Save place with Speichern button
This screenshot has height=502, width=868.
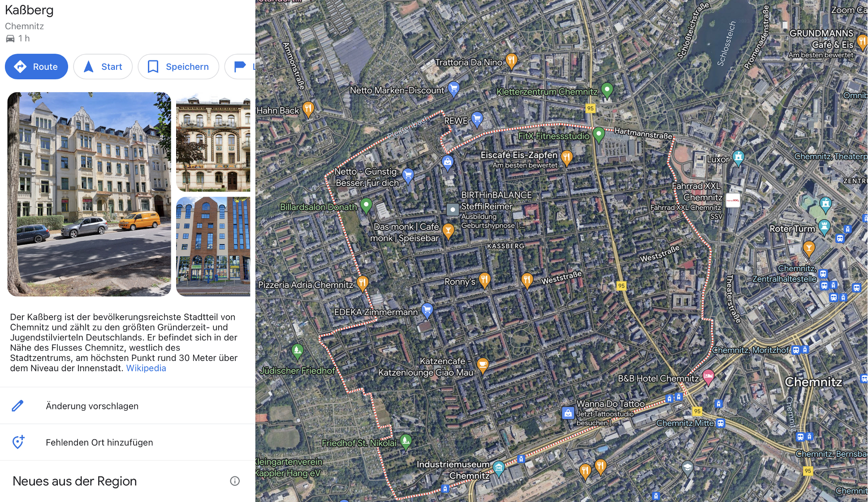[178, 67]
